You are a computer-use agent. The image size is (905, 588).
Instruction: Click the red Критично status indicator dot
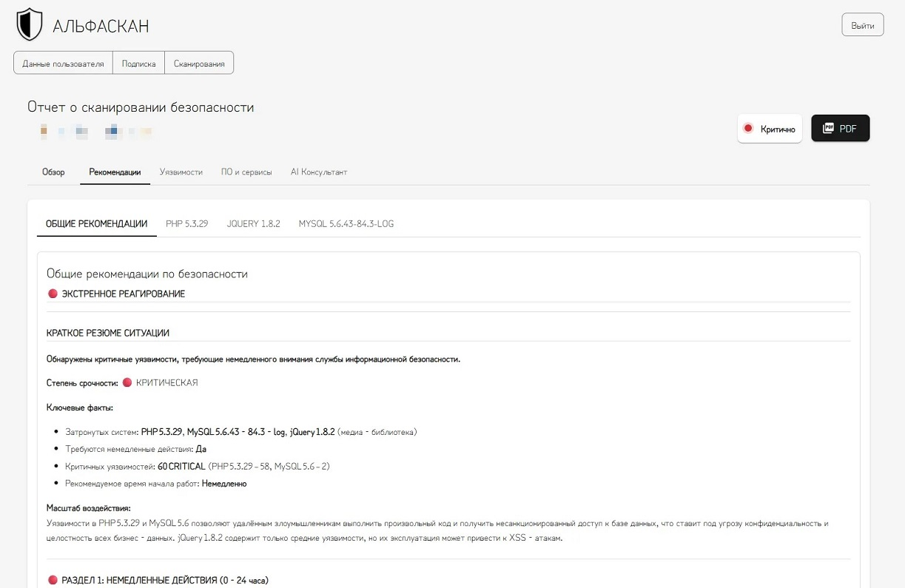[x=748, y=129]
